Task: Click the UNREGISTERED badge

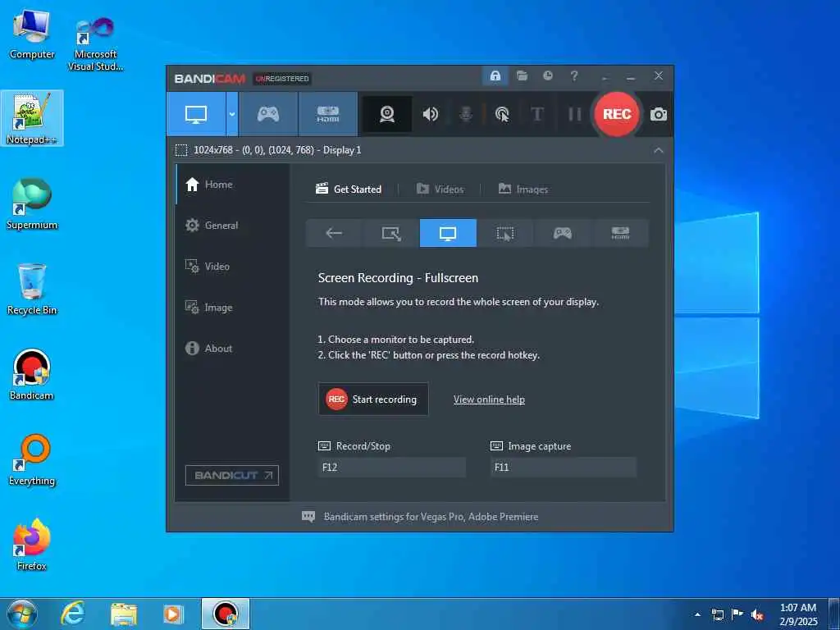Action: pos(282,79)
